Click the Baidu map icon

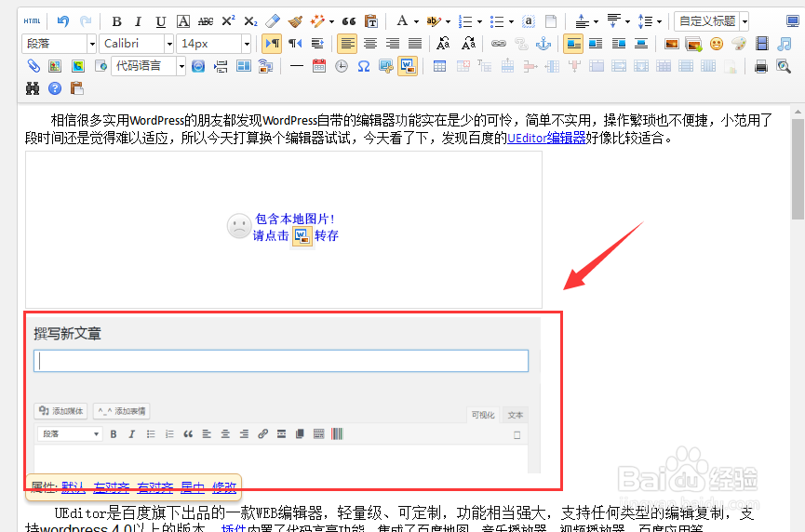tap(55, 66)
